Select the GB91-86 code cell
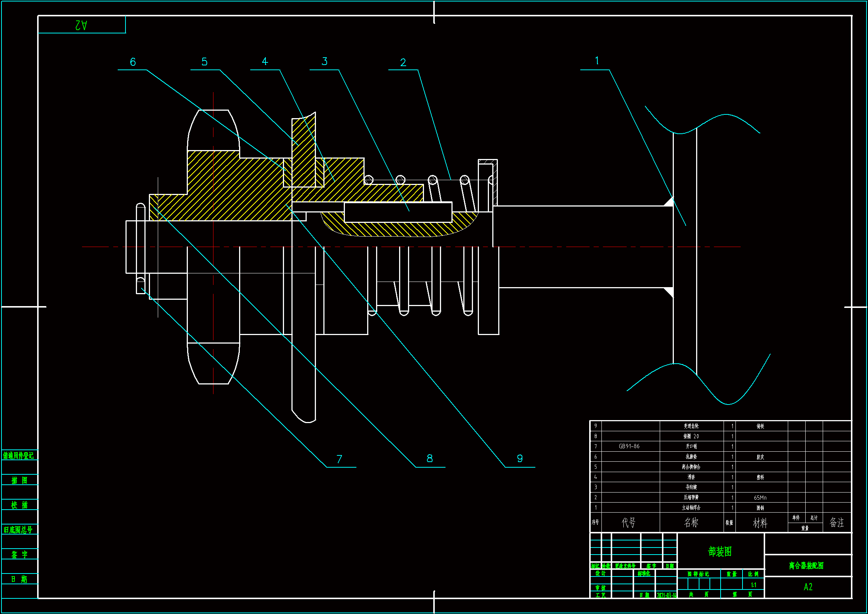The width and height of the screenshot is (868, 614). (629, 446)
